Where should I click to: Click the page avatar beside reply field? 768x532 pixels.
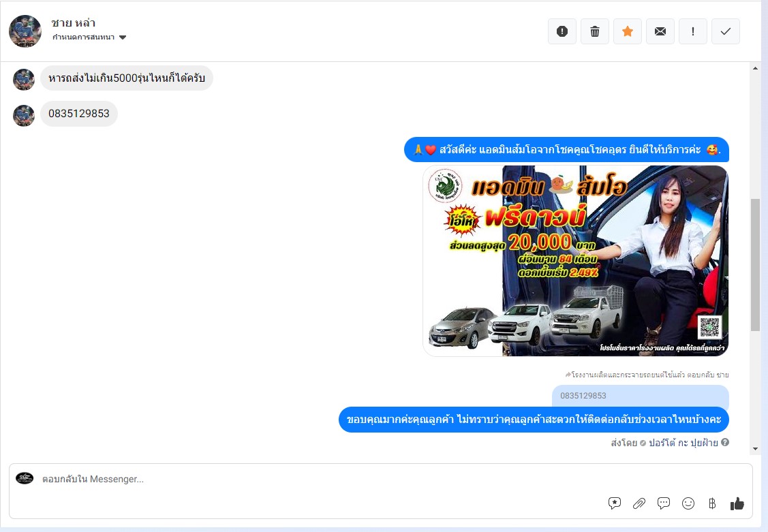point(25,478)
